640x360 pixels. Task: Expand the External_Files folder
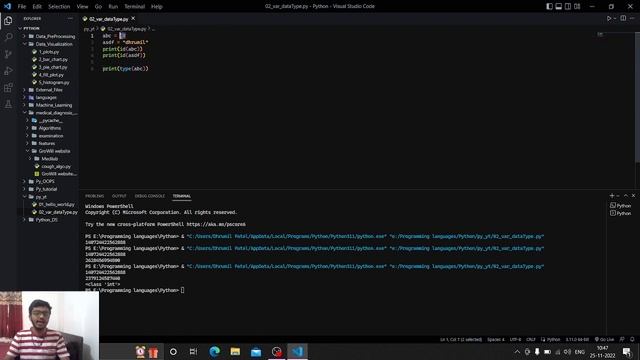pyautogui.click(x=48, y=90)
